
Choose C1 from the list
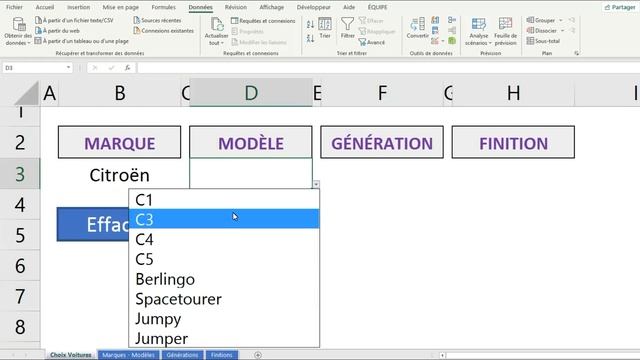pyautogui.click(x=224, y=199)
